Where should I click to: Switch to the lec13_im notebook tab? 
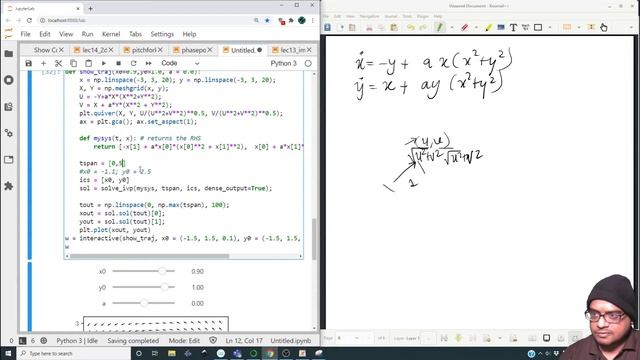tap(293, 50)
